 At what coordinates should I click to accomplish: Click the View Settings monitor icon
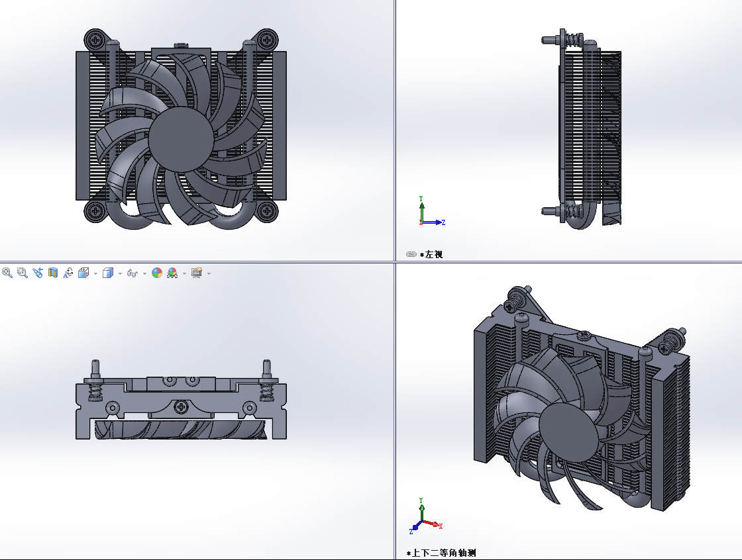point(197,273)
